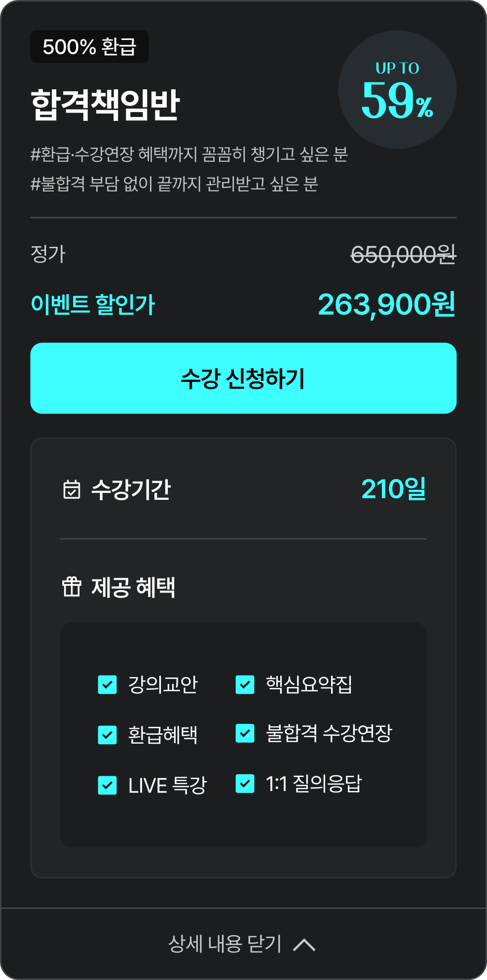This screenshot has width=487, height=980.
Task: Click the struck-through 650,000원 original price
Action: coord(403,255)
